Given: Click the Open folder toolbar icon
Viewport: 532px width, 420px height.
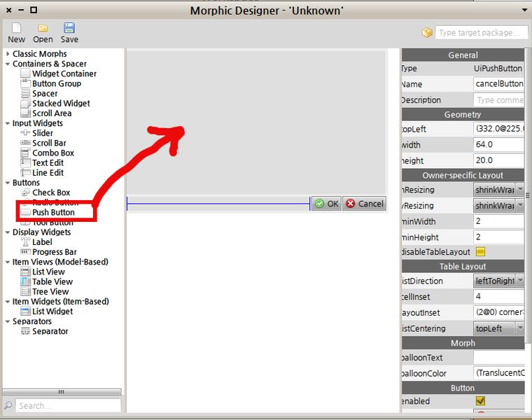Looking at the screenshot, I should tap(43, 28).
